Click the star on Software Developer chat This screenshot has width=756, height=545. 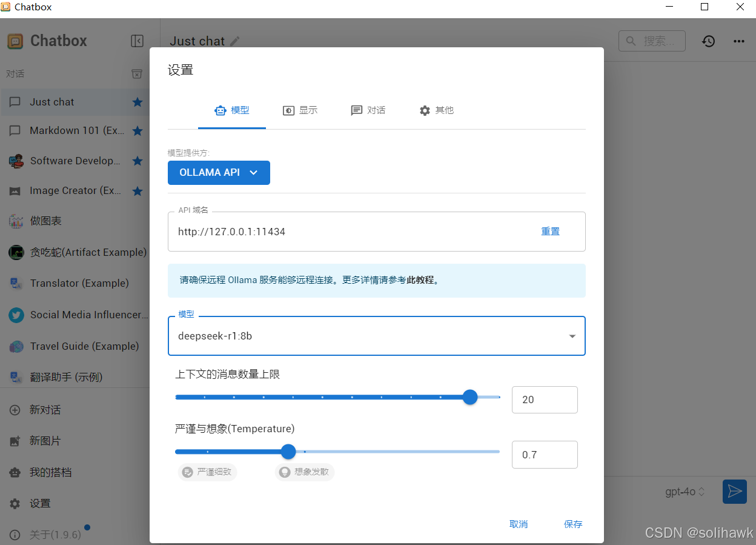pyautogui.click(x=138, y=161)
